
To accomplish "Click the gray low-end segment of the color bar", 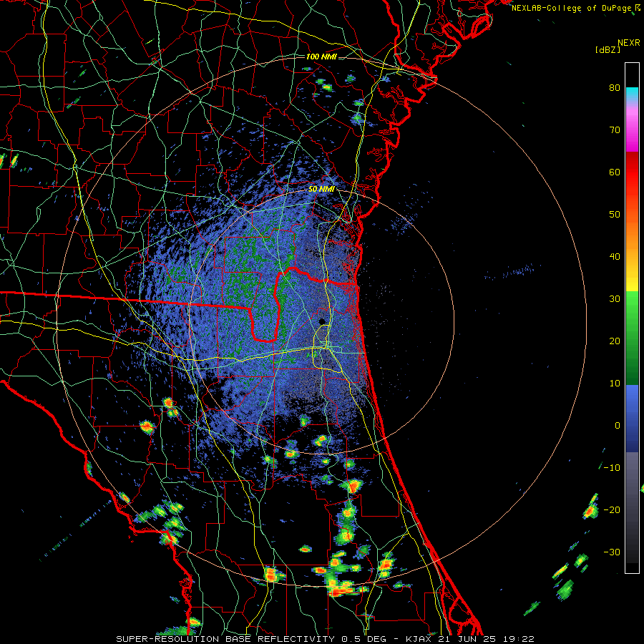I will (x=632, y=507).
